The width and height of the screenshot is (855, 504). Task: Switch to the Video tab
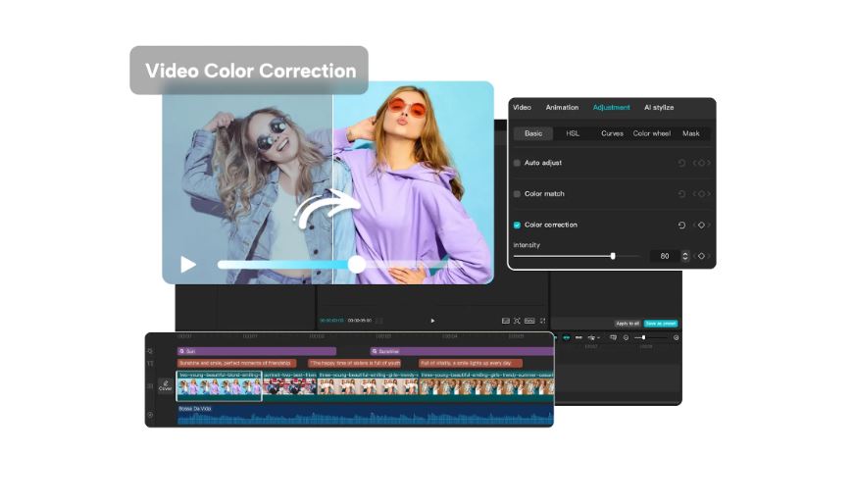click(x=522, y=108)
